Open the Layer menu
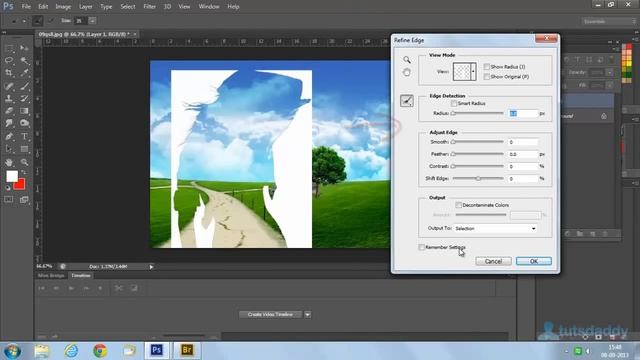 point(86,7)
